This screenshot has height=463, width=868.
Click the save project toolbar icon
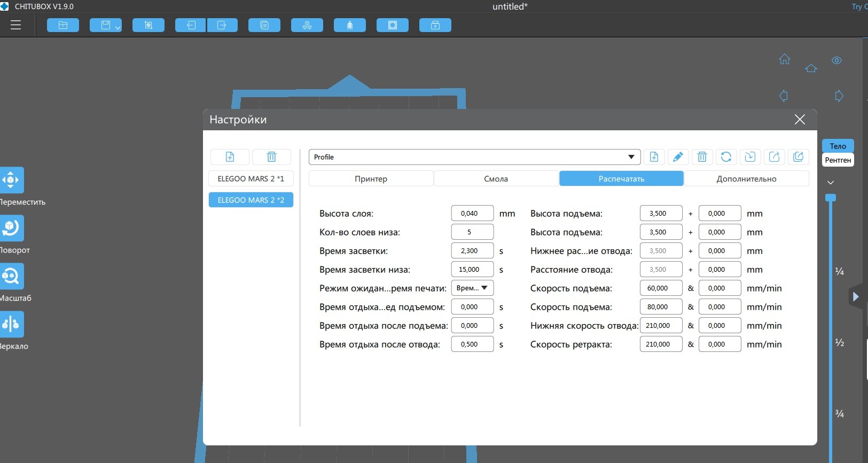[106, 25]
